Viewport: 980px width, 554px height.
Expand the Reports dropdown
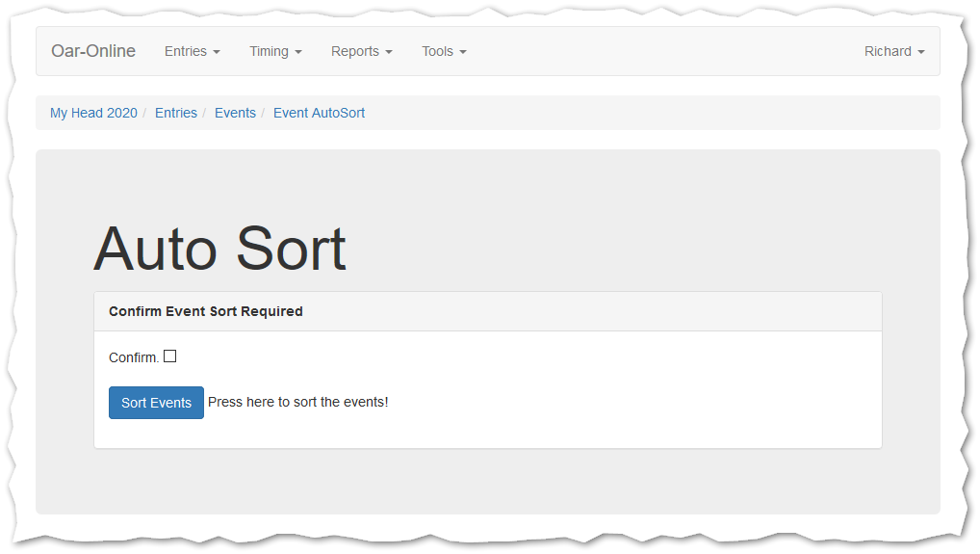361,51
